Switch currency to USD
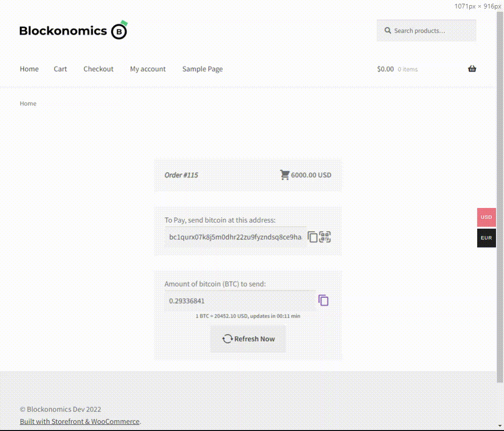This screenshot has height=431, width=504. tap(486, 217)
